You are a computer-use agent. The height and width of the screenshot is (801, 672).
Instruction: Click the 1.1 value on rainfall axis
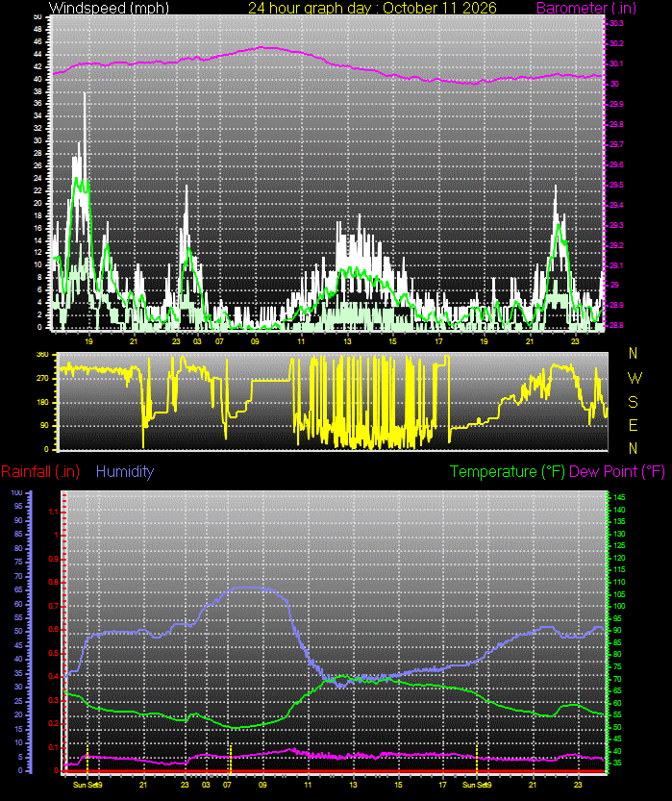[53, 513]
